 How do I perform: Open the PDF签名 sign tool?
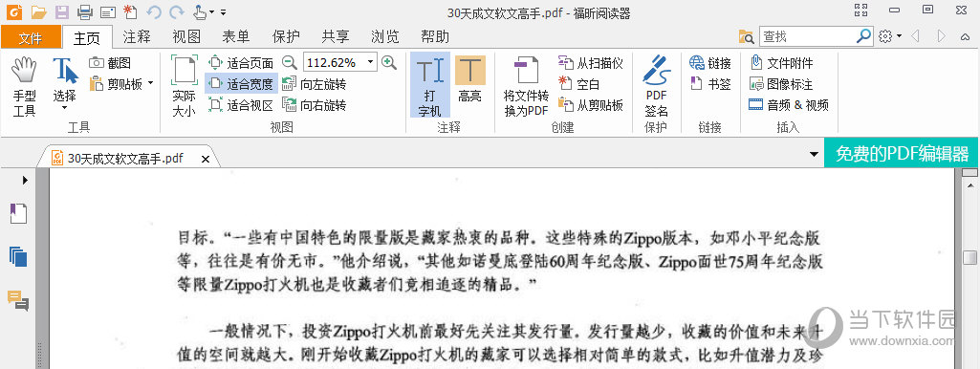[x=656, y=86]
